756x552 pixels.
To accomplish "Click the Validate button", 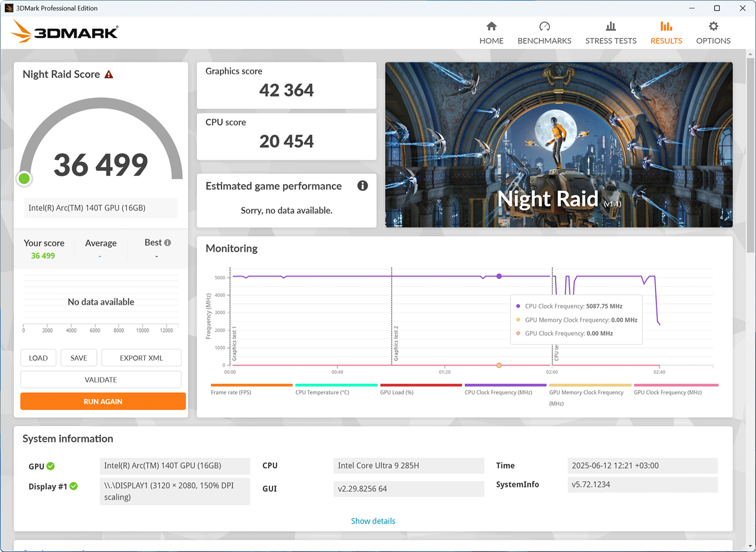I will click(101, 380).
